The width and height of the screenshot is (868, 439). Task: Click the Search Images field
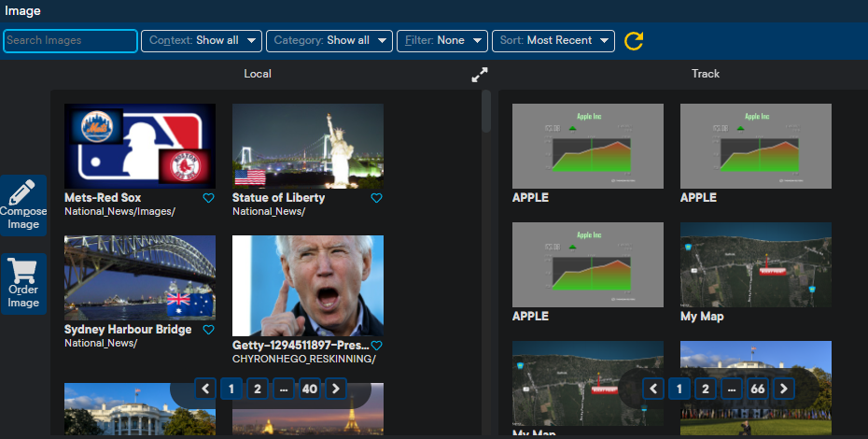click(x=70, y=41)
